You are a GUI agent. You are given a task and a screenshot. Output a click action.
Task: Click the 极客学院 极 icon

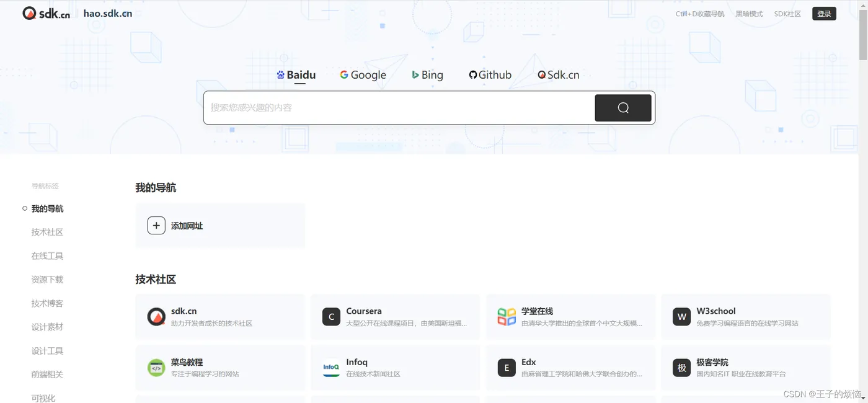[682, 368]
